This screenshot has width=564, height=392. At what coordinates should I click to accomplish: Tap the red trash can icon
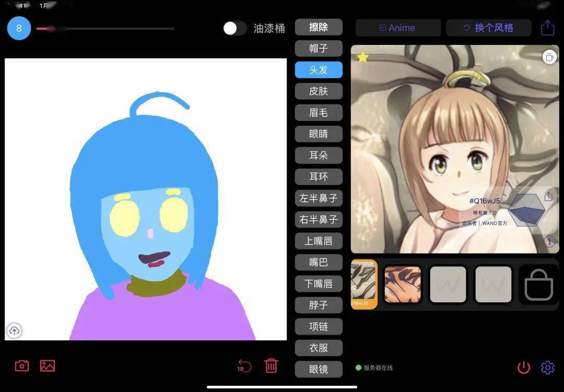(x=271, y=365)
